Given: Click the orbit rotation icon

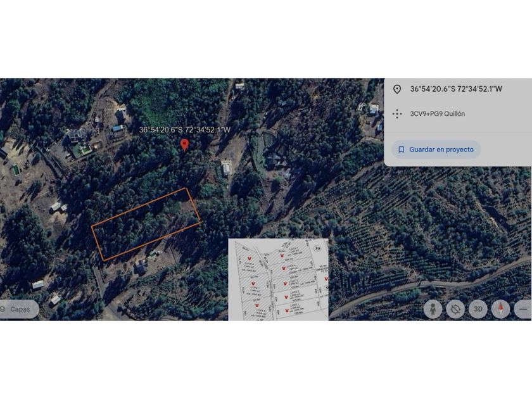Looking at the screenshot, I should (455, 309).
